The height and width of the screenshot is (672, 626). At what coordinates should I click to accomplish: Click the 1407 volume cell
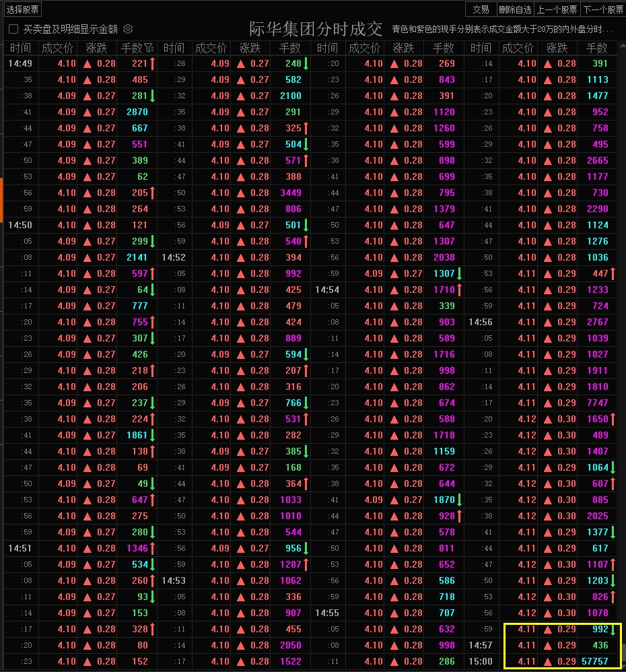[597, 451]
